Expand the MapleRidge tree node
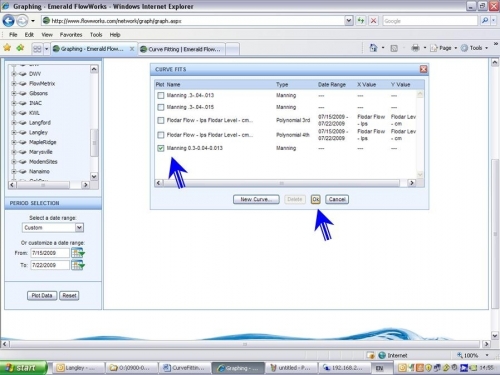This screenshot has width=500, height=375. coord(14,142)
